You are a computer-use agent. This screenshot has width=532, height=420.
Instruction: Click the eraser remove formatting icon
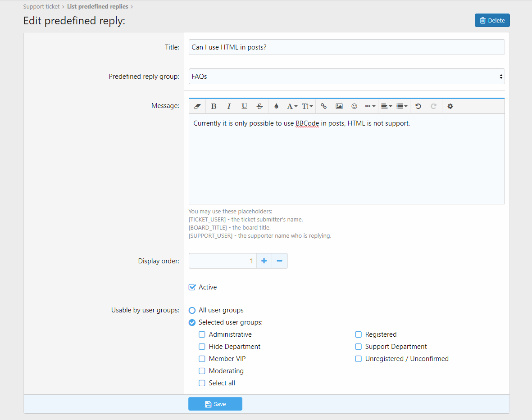(197, 106)
